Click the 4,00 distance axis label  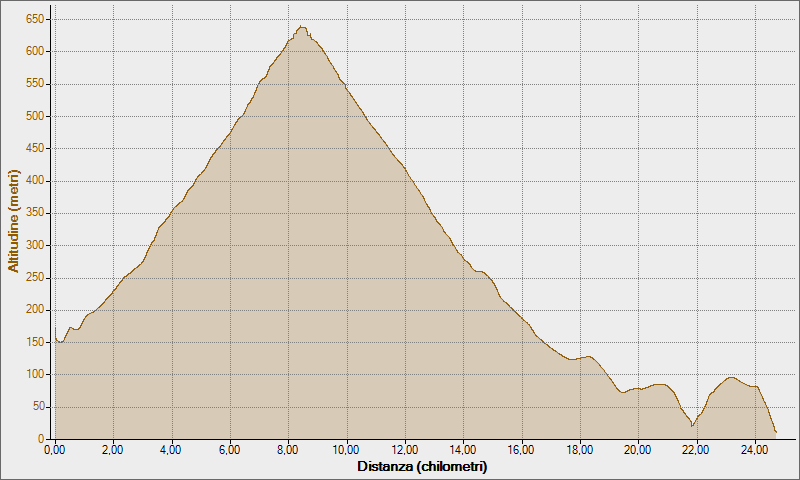[x=171, y=450]
